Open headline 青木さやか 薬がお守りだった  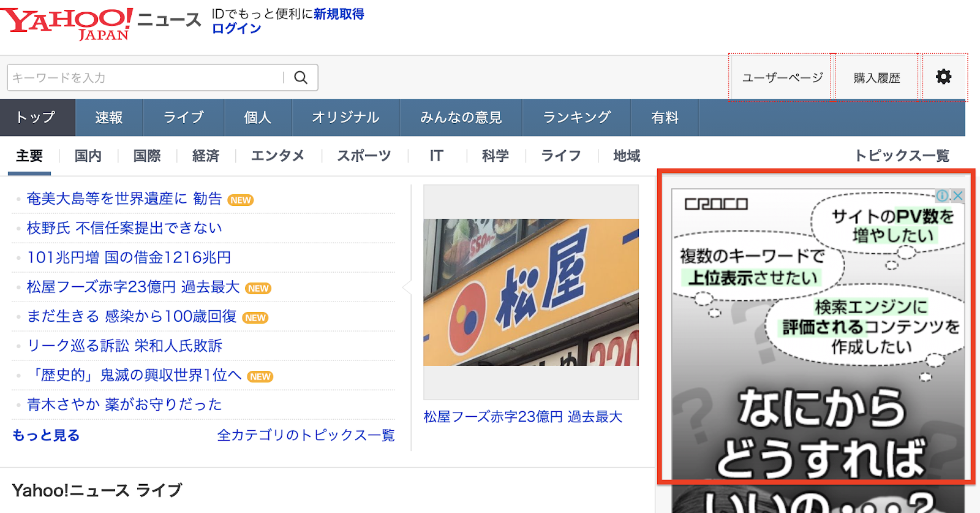point(124,405)
